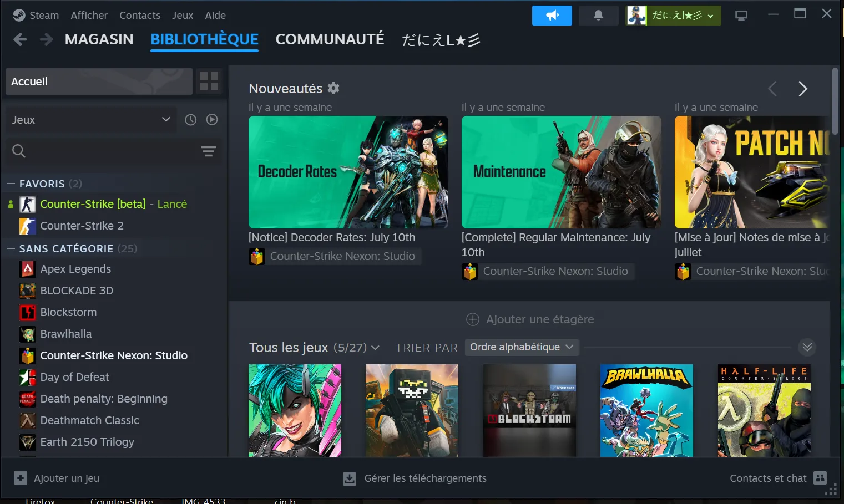This screenshot has height=504, width=844.
Task: Open the Blockstorm game cover
Action: 529,410
